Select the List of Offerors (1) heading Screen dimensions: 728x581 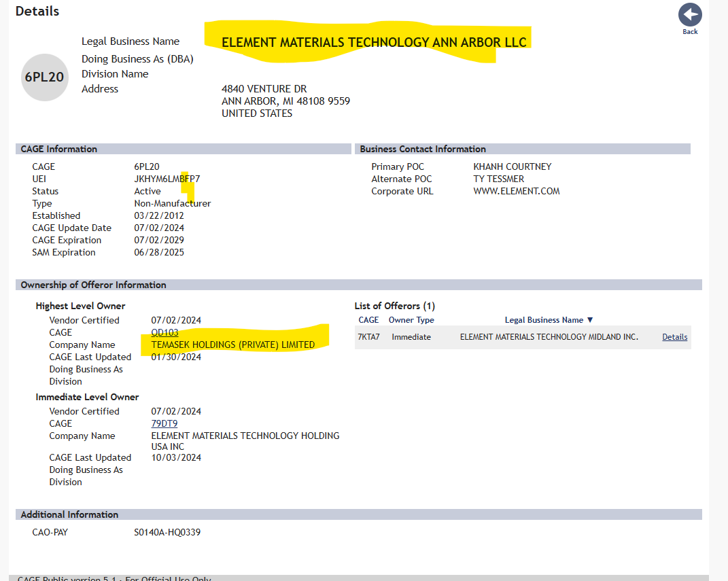point(395,306)
